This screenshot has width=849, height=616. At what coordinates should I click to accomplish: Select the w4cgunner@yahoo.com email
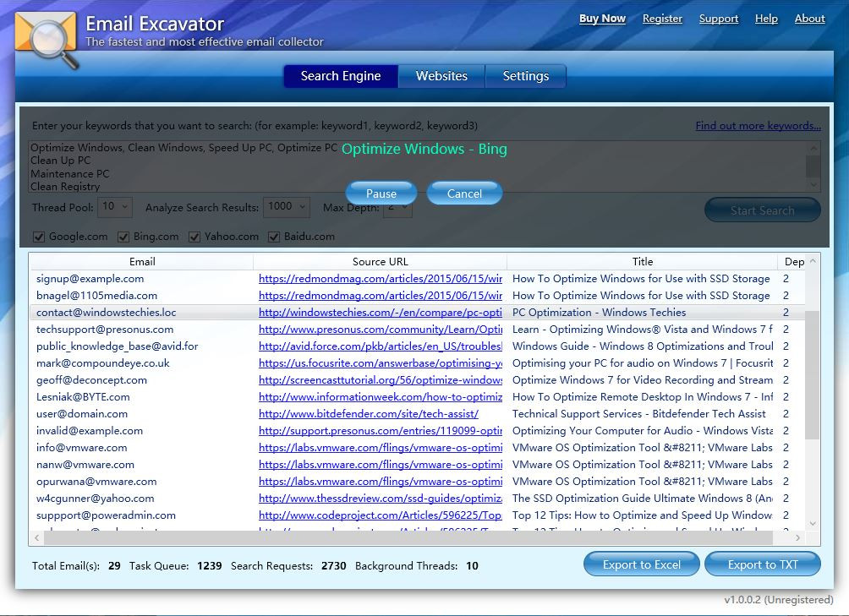[x=96, y=498]
